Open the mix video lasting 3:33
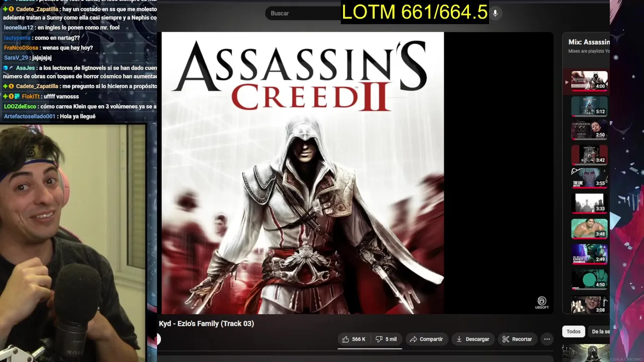This screenshot has height=362, width=644. click(589, 204)
